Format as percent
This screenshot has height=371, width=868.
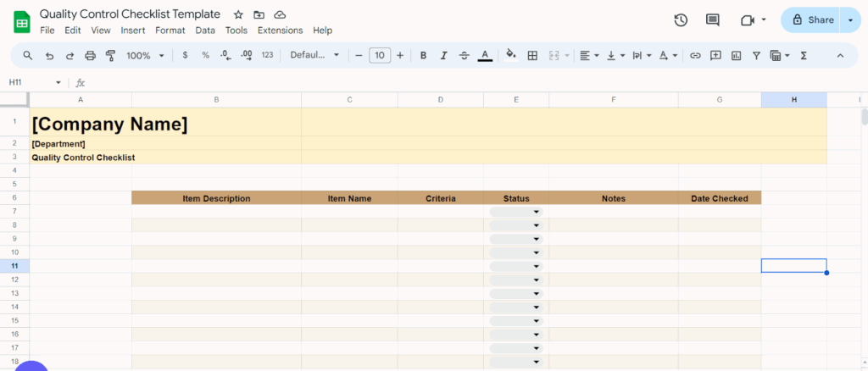205,55
